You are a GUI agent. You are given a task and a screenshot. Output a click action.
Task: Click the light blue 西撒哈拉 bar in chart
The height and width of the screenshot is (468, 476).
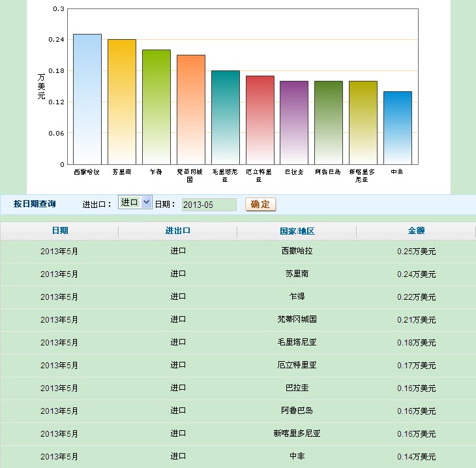tap(87, 99)
